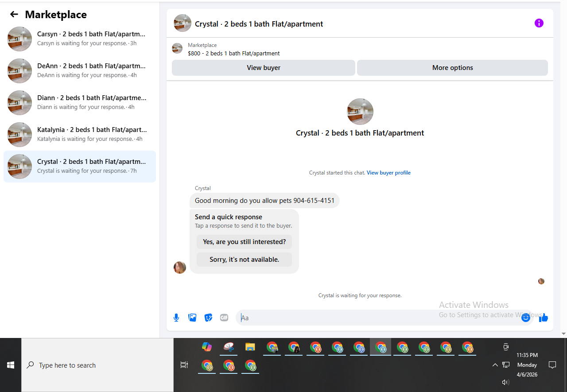Image resolution: width=567 pixels, height=392 pixels.
Task: Click Crystal's avatar beside the quick responses
Action: 180,268
